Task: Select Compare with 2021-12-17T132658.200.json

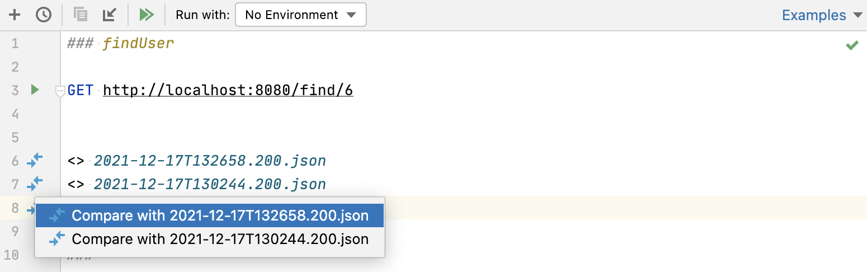Action: pos(220,215)
